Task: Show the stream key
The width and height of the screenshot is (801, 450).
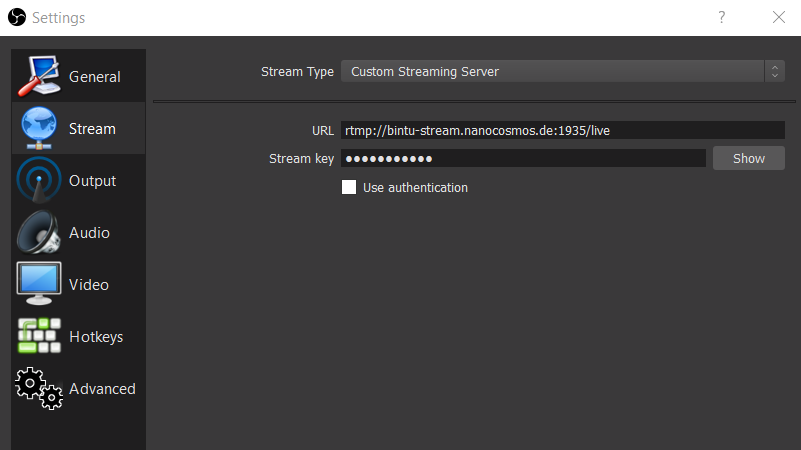Action: pyautogui.click(x=748, y=158)
